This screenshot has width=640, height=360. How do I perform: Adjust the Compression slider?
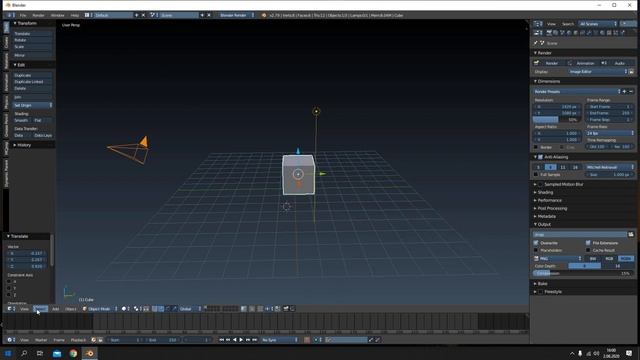[x=584, y=273]
